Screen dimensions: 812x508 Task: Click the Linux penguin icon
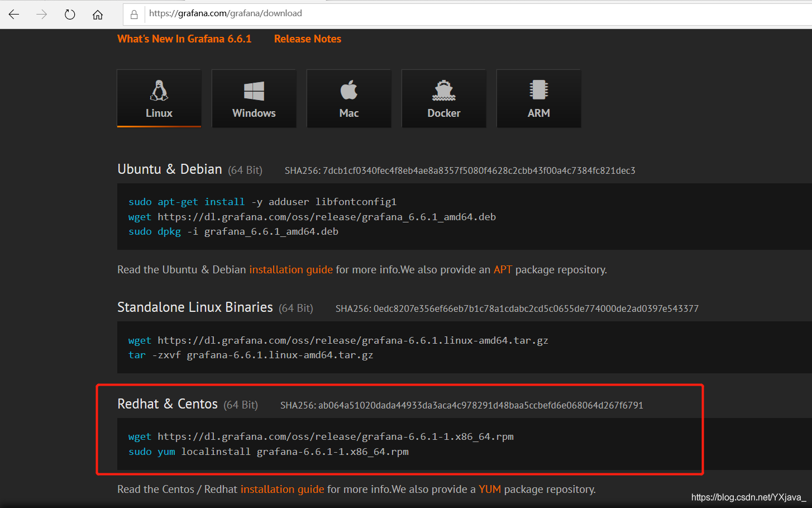click(159, 90)
